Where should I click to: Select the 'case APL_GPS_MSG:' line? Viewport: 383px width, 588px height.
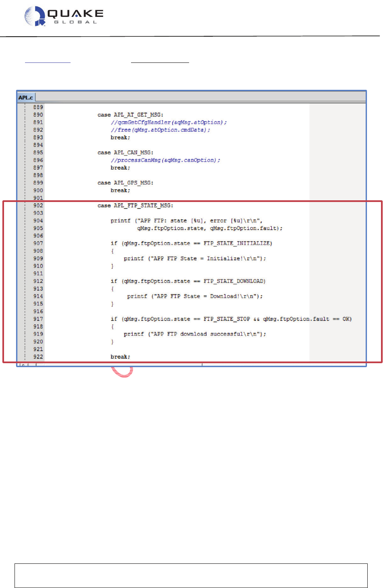[x=125, y=183]
